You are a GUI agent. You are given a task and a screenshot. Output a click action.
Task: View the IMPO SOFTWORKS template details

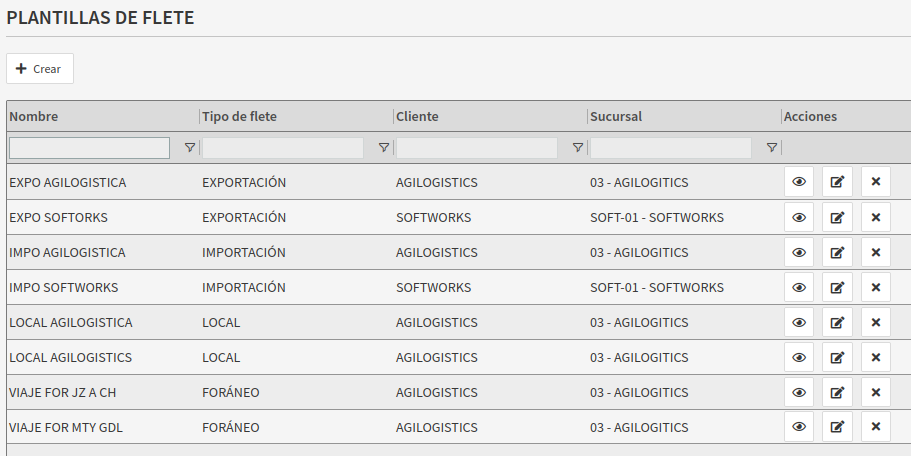click(x=799, y=287)
